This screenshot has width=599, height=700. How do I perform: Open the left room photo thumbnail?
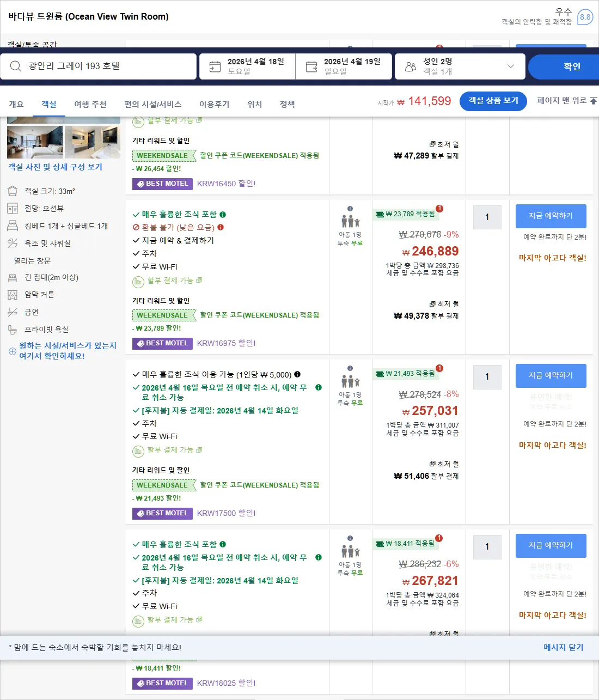(x=35, y=142)
